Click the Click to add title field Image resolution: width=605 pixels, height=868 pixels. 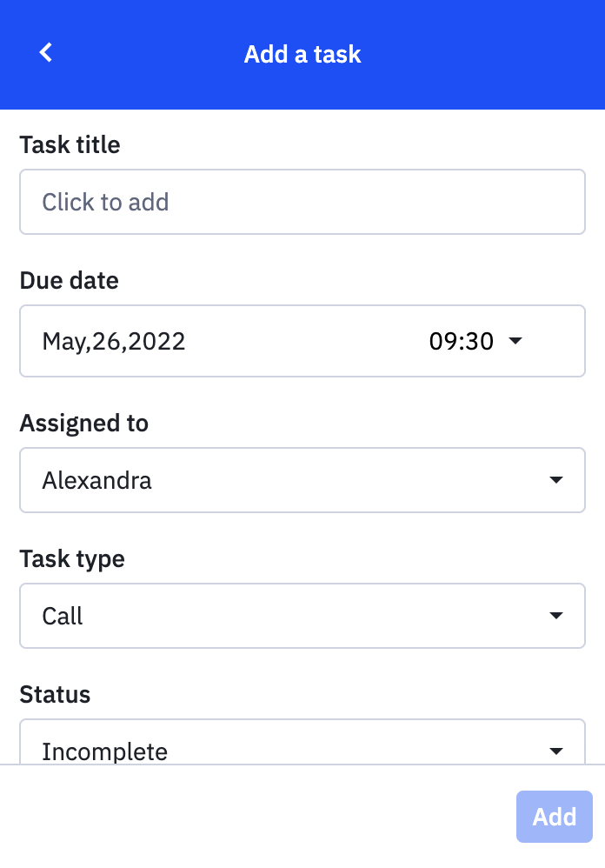(x=302, y=202)
